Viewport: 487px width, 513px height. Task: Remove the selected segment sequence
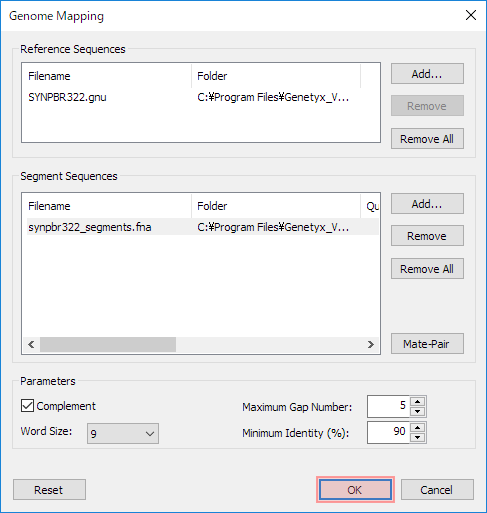[x=427, y=236]
